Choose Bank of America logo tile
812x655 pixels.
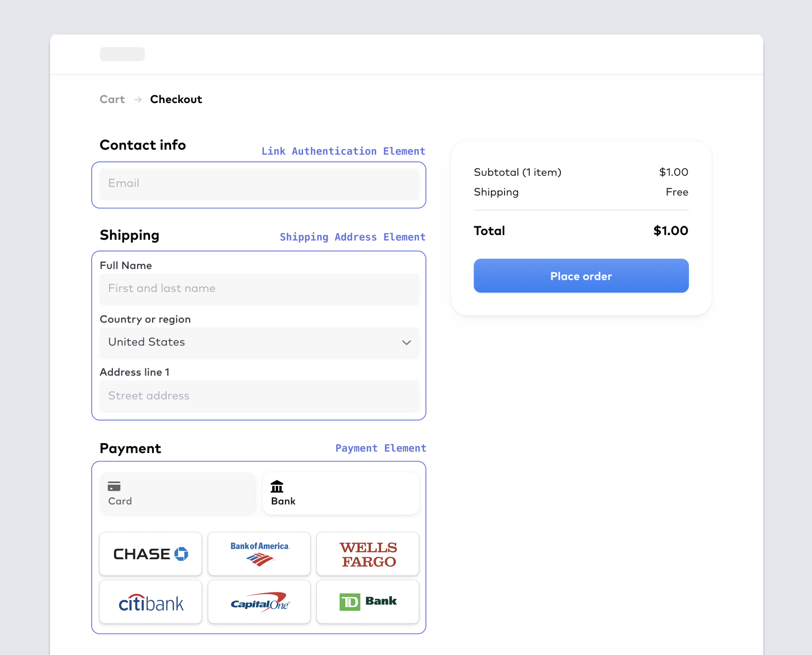tap(259, 554)
